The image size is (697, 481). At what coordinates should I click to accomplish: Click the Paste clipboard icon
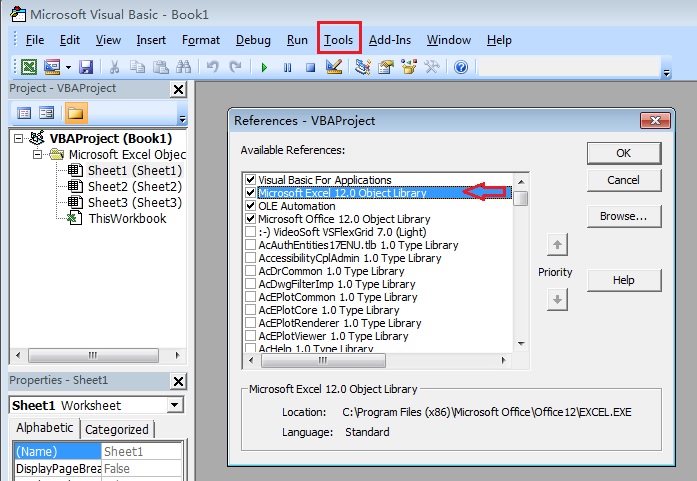160,67
